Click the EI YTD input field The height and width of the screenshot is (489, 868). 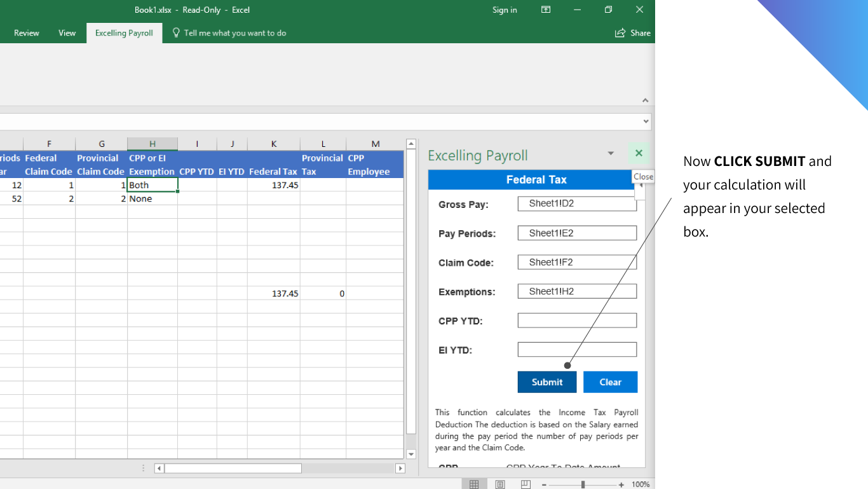click(577, 349)
